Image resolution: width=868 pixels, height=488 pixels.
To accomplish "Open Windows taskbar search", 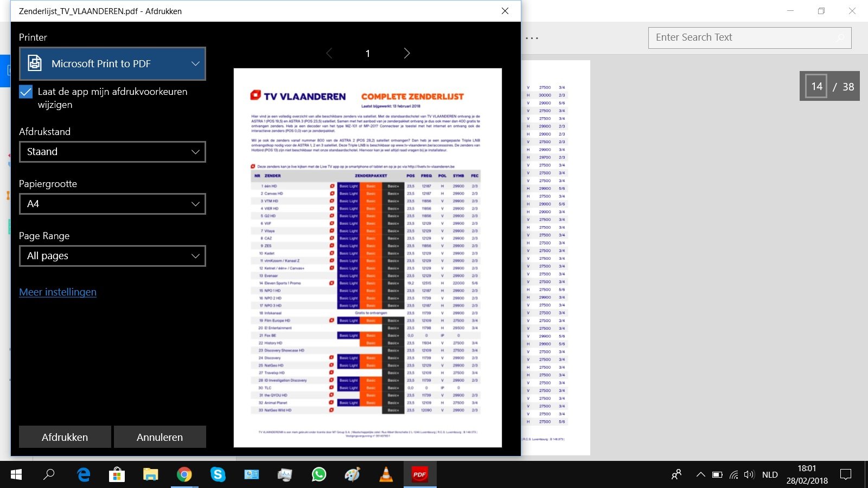I will click(x=49, y=475).
